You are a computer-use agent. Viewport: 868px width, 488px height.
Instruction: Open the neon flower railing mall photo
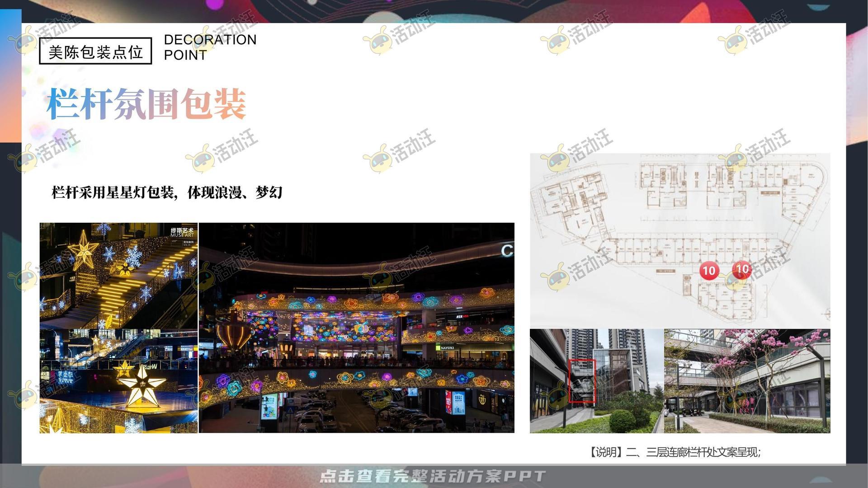[356, 328]
